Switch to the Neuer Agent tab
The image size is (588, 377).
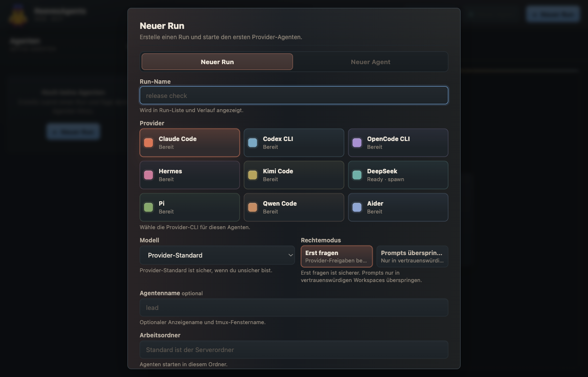pyautogui.click(x=370, y=62)
